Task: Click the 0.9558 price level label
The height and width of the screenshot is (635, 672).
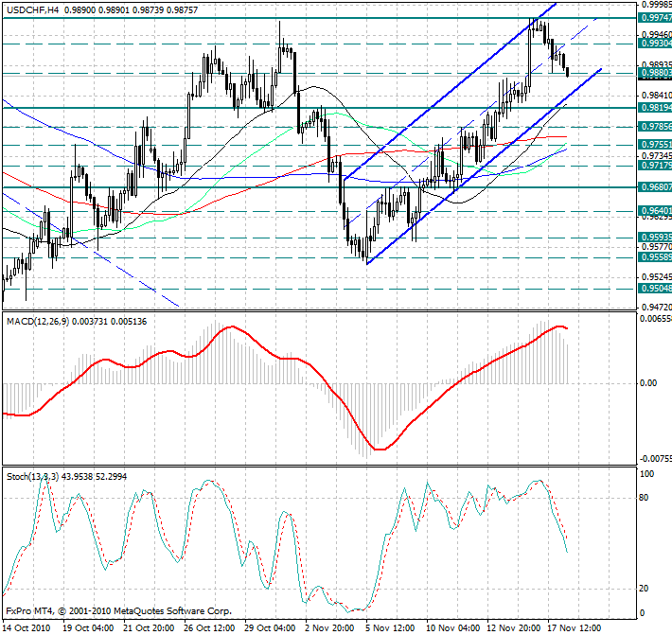Action: click(x=655, y=257)
